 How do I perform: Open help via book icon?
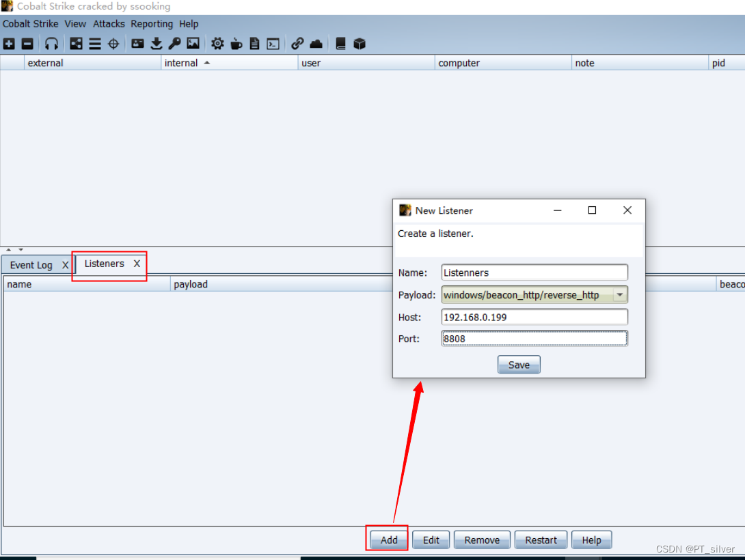pos(340,44)
